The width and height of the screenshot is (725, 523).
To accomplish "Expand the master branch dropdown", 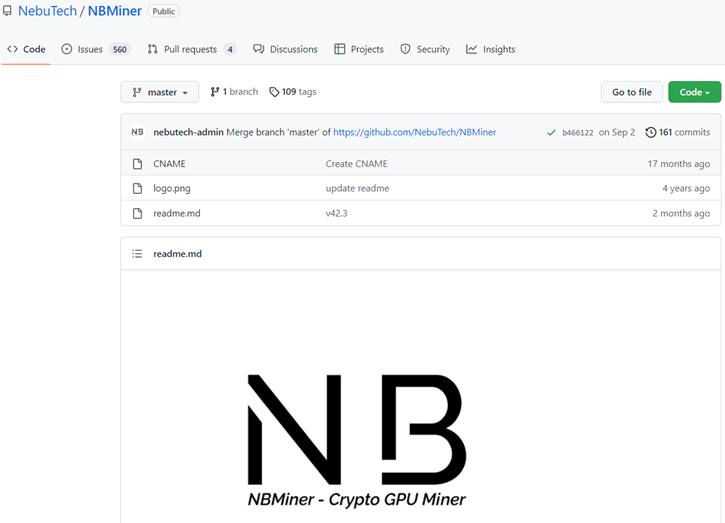I will pos(160,92).
